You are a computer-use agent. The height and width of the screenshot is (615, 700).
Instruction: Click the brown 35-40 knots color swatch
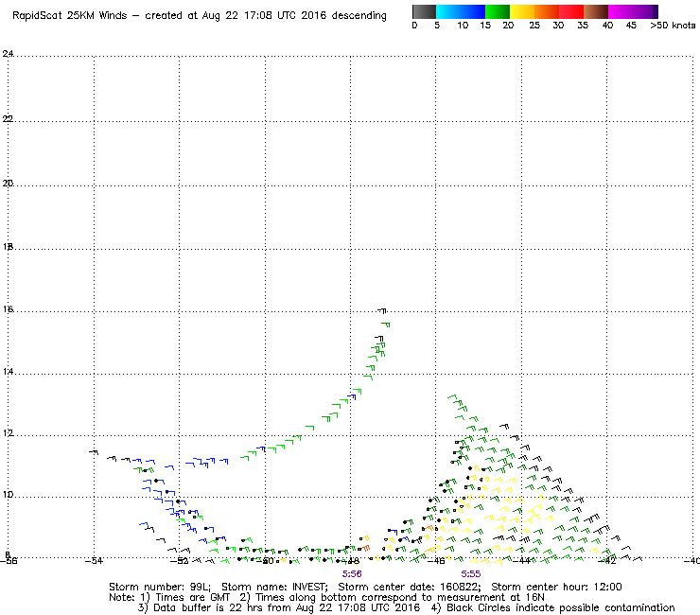coord(596,11)
